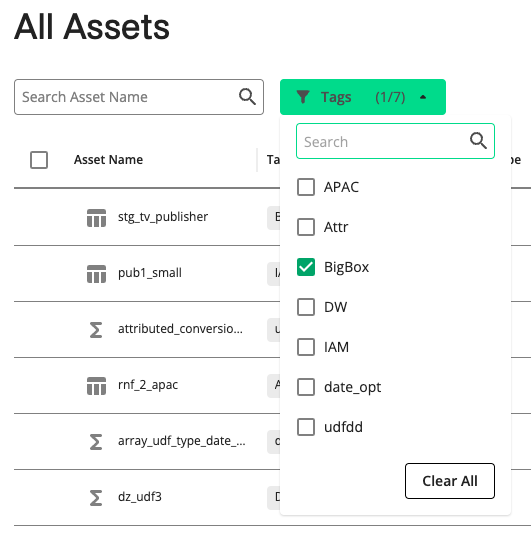Click the Asset Name column header

coord(108,160)
